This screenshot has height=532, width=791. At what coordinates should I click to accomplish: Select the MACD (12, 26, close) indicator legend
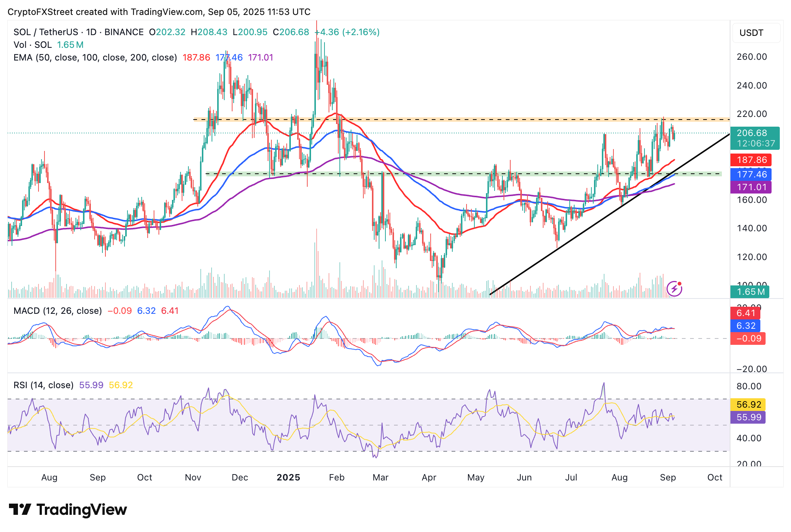point(58,311)
